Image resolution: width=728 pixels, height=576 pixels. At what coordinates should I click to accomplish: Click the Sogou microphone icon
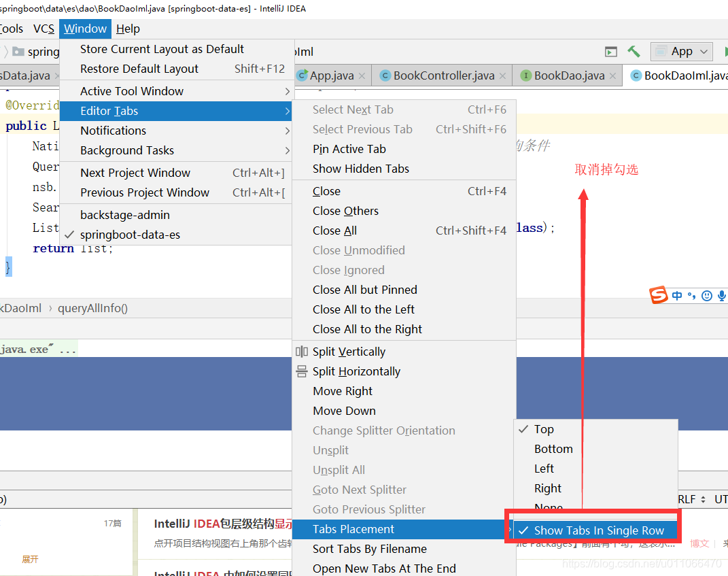pyautogui.click(x=722, y=295)
